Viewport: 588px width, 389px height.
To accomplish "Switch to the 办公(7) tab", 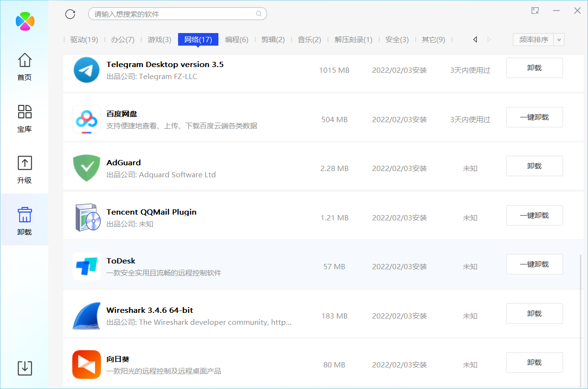I will [123, 39].
